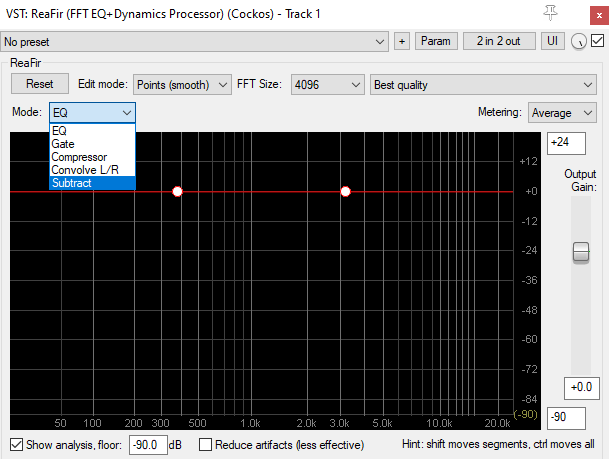
Task: Open the Best quality dropdown
Action: click(x=483, y=85)
